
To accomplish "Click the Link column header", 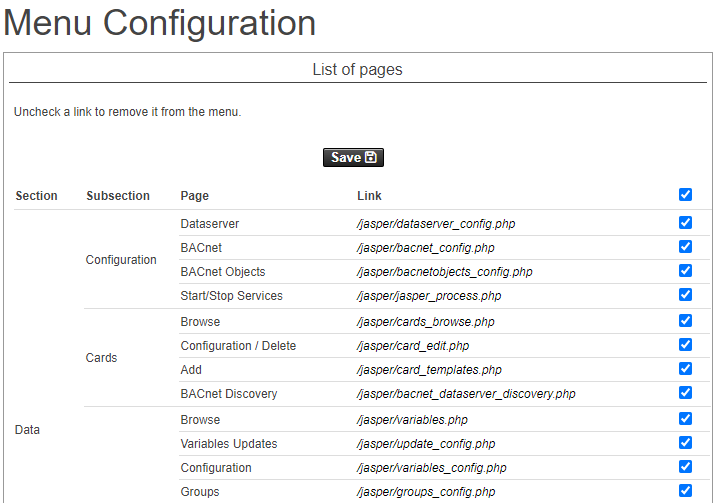I will coord(369,196).
